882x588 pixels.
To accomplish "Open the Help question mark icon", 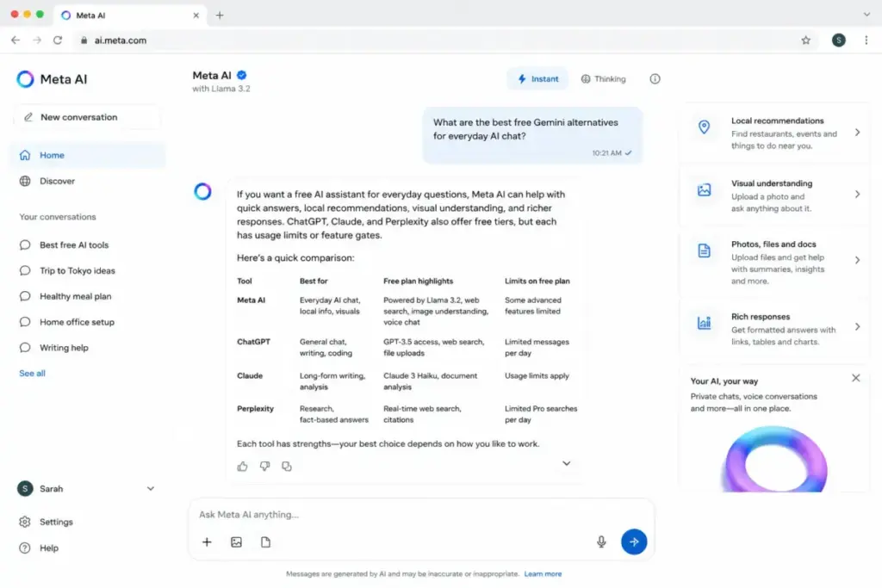I will (x=25, y=548).
